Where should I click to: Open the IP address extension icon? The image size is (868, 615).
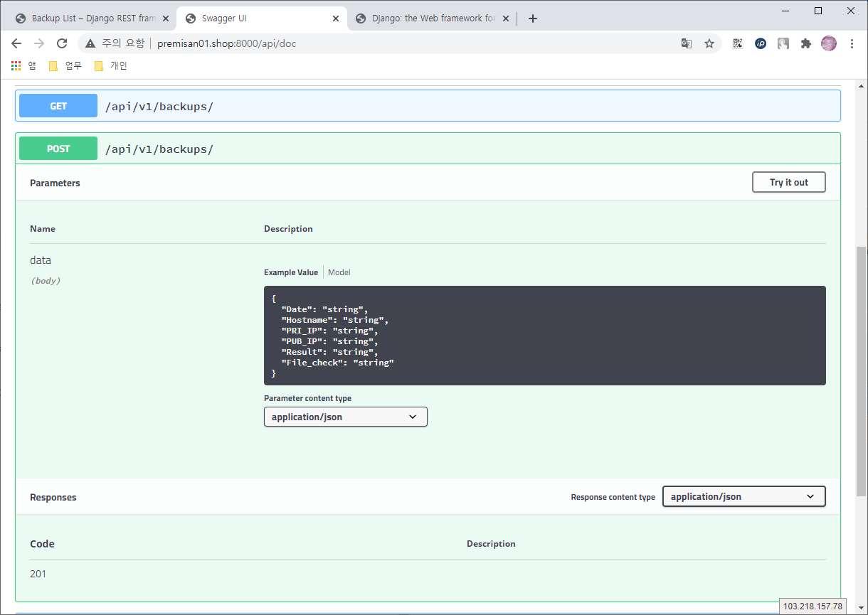(x=761, y=43)
